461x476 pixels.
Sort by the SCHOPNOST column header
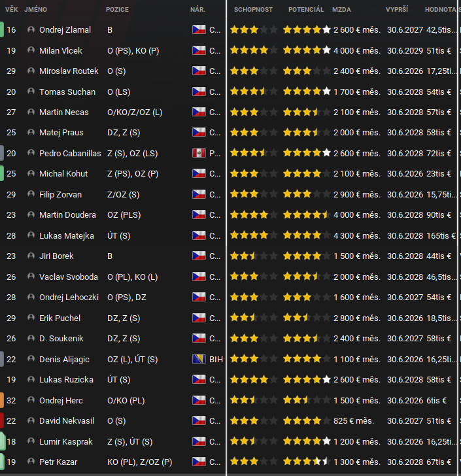click(x=253, y=9)
